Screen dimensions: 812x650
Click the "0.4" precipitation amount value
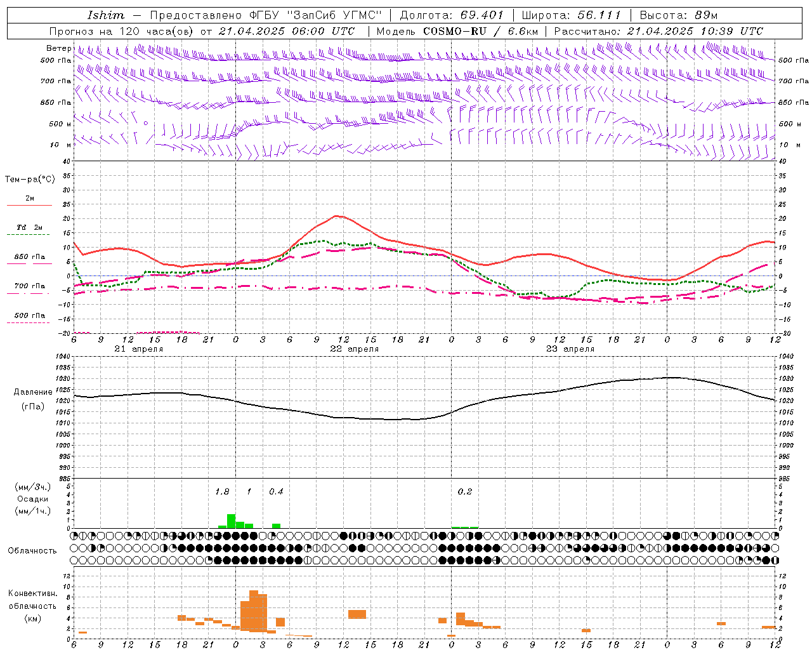276,491
